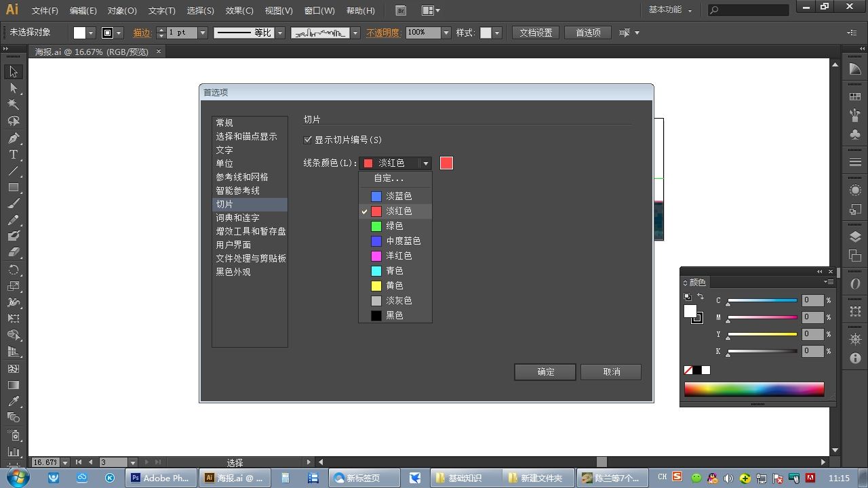Click the 确定 button

coord(545,371)
